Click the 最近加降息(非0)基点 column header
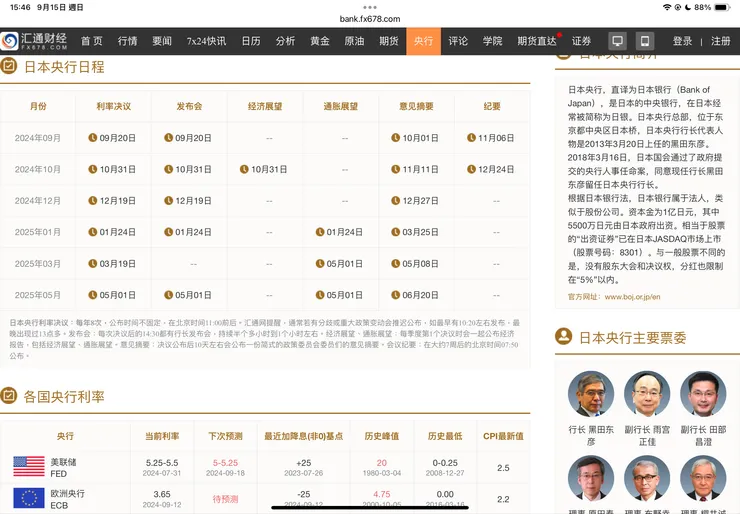This screenshot has width=740, height=514. click(303, 436)
